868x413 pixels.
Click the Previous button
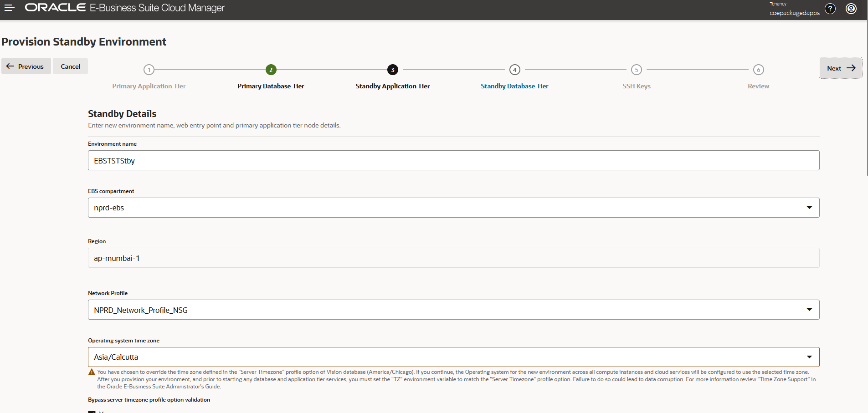(26, 66)
